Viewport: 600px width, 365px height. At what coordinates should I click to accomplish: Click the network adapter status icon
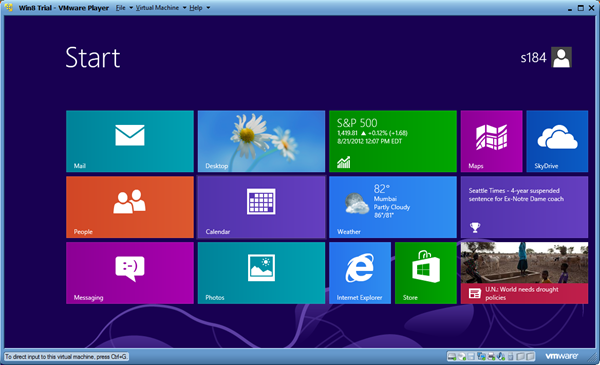point(481,357)
